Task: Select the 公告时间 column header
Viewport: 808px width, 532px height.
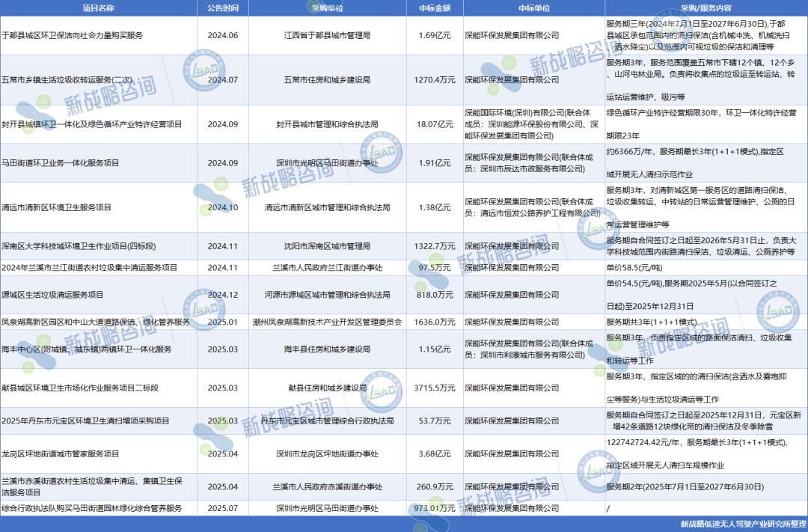Action: 222,7
